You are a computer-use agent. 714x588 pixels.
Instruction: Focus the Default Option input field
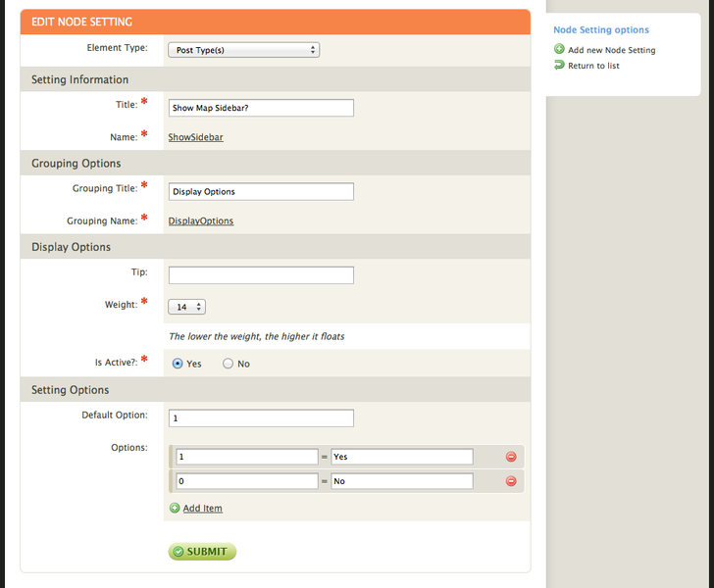pyautogui.click(x=261, y=418)
